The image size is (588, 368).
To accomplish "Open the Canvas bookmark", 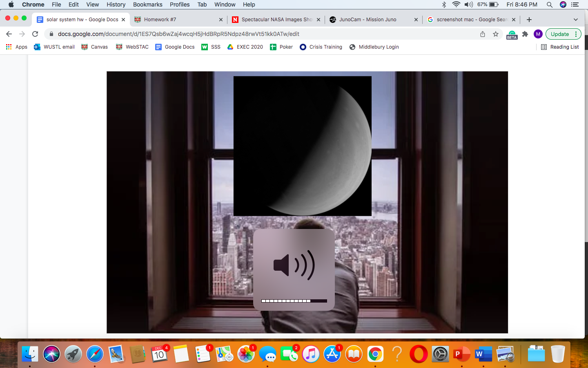I will [x=95, y=47].
